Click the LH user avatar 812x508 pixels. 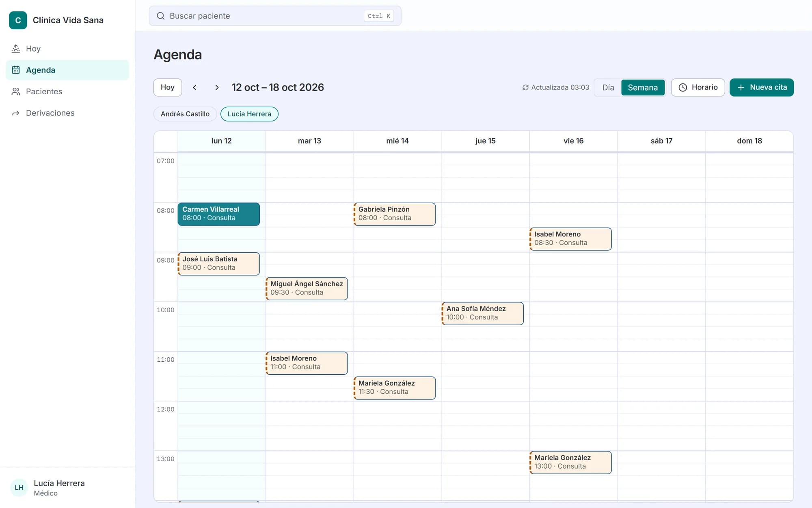click(19, 488)
